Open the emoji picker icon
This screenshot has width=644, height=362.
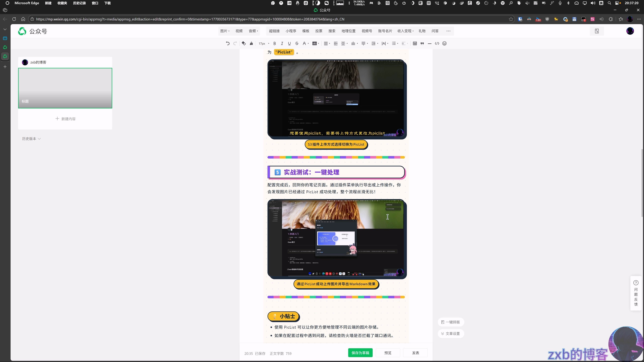[x=444, y=43]
